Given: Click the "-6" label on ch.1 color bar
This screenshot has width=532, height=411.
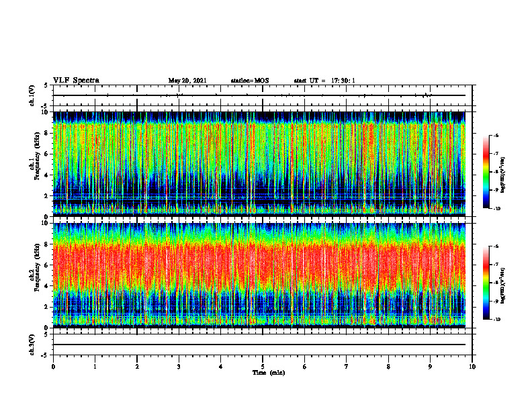Looking at the screenshot, I should [x=496, y=136].
